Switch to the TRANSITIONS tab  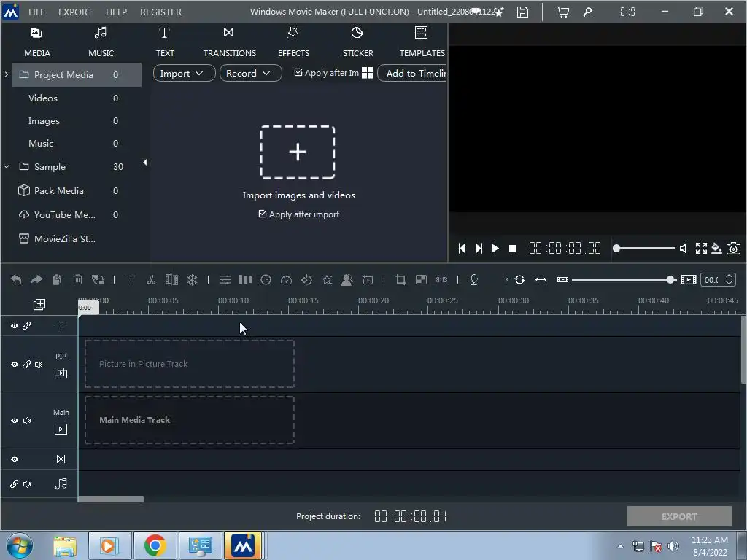[x=229, y=42]
